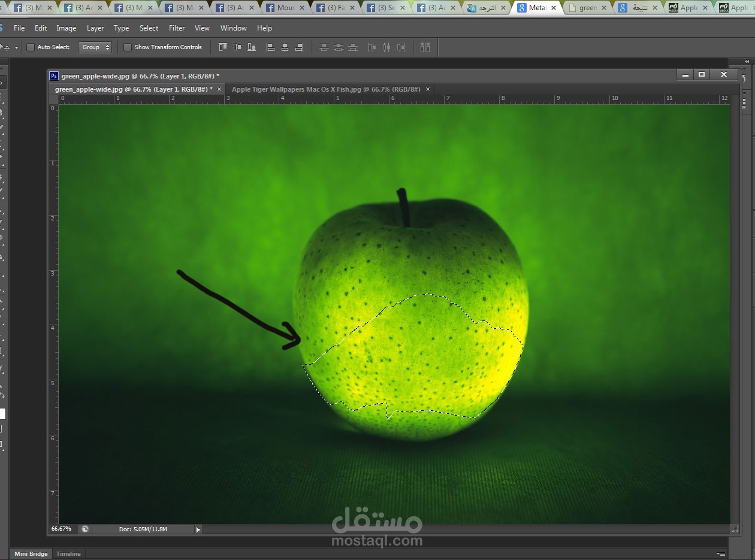Click Align Top Edges icon
Image resolution: width=755 pixels, height=560 pixels.
(x=223, y=47)
